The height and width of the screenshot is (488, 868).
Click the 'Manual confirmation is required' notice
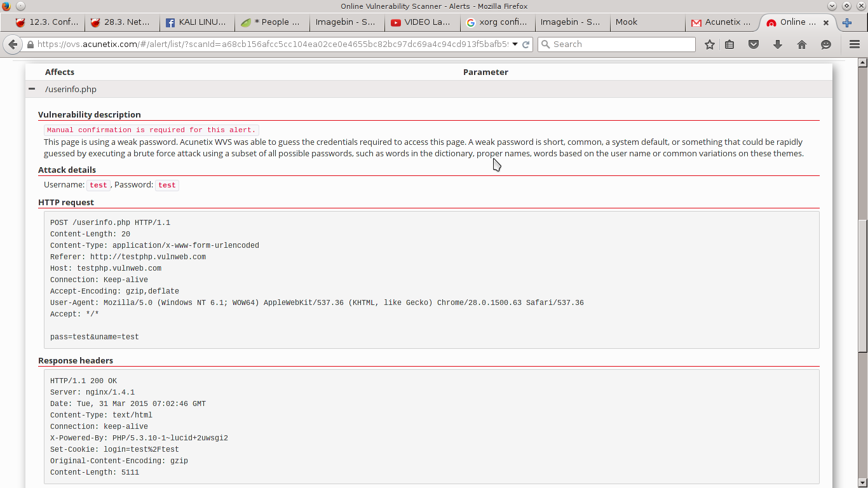151,130
